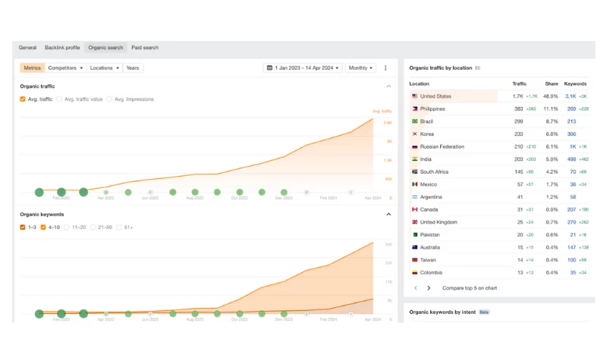Click the Brazil flag icon
Screen dimensions: 607x364
[x=415, y=121]
